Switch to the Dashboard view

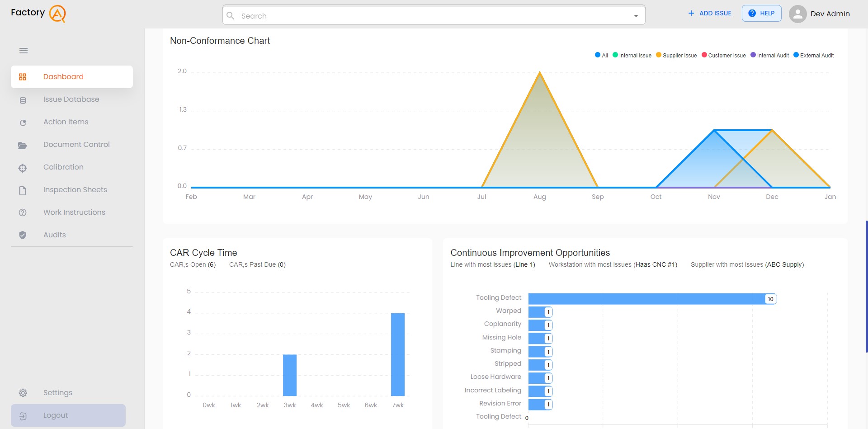click(63, 76)
